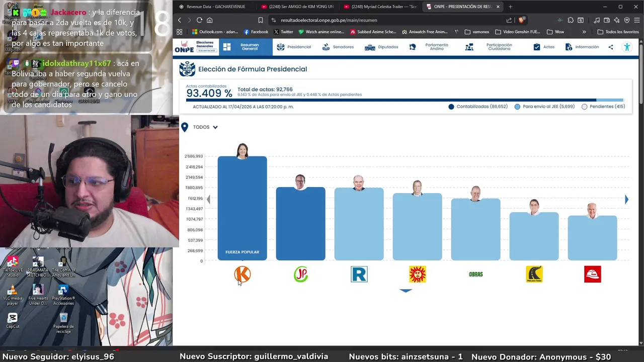The height and width of the screenshot is (362, 644).
Task: Open the vamonos bookmarks folder
Action: (477, 32)
